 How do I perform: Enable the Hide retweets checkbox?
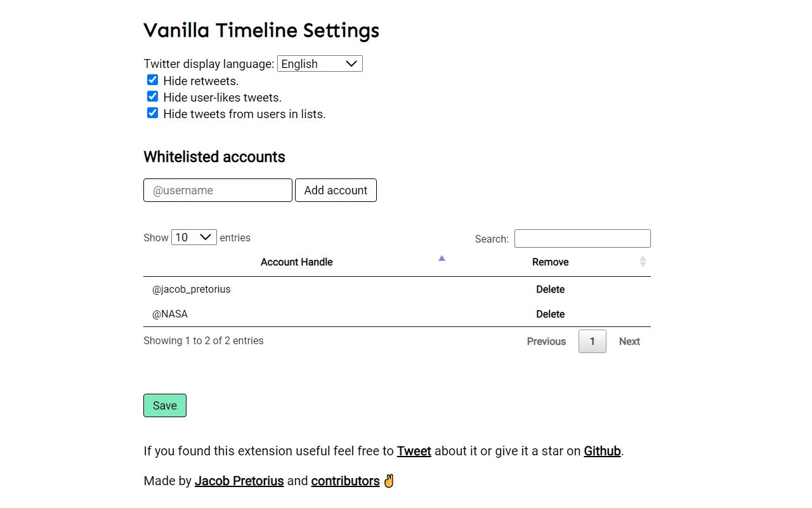(x=152, y=79)
